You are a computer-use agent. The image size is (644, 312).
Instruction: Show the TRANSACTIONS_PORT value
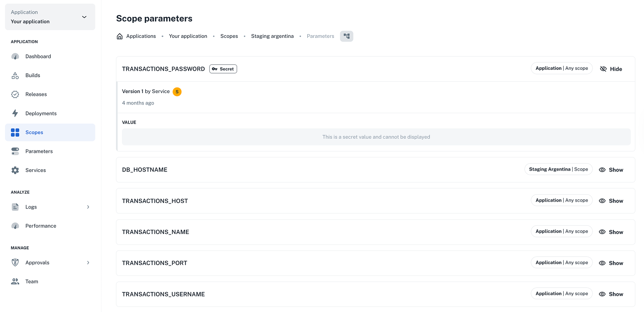(611, 263)
